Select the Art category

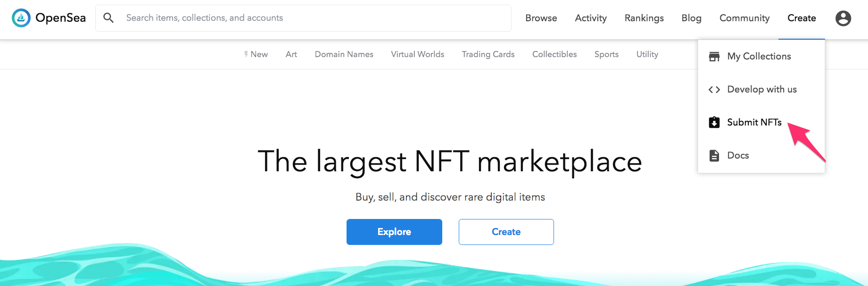tap(291, 54)
